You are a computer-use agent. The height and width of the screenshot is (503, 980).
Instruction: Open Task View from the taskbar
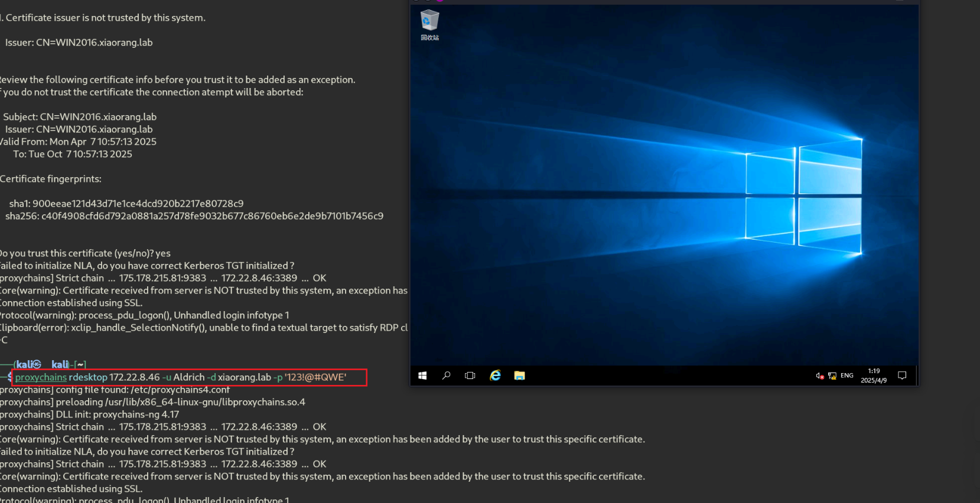tap(470, 375)
